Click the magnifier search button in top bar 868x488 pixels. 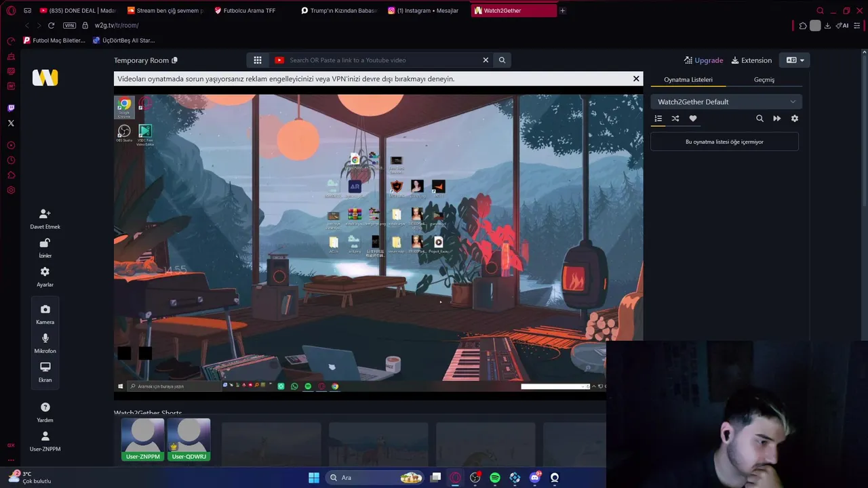pos(502,60)
